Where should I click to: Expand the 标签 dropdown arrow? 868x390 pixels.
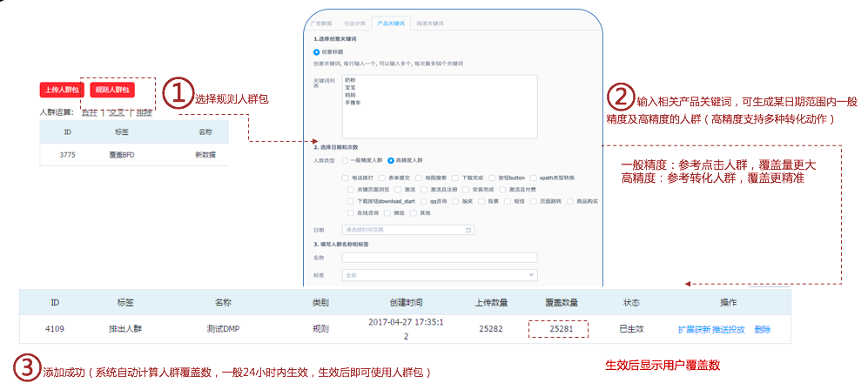tap(531, 275)
